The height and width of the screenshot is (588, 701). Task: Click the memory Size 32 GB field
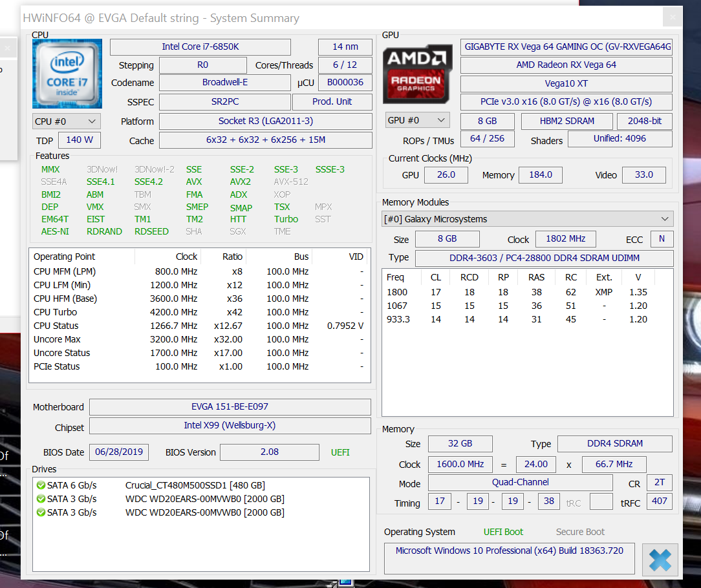click(x=460, y=444)
